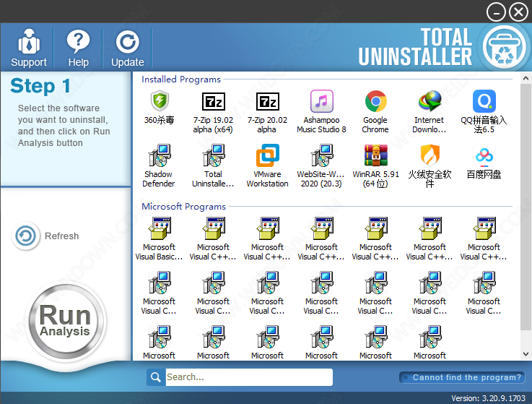This screenshot has width=532, height=404.
Task: Click the Run Analysis button
Action: pyautogui.click(x=65, y=320)
